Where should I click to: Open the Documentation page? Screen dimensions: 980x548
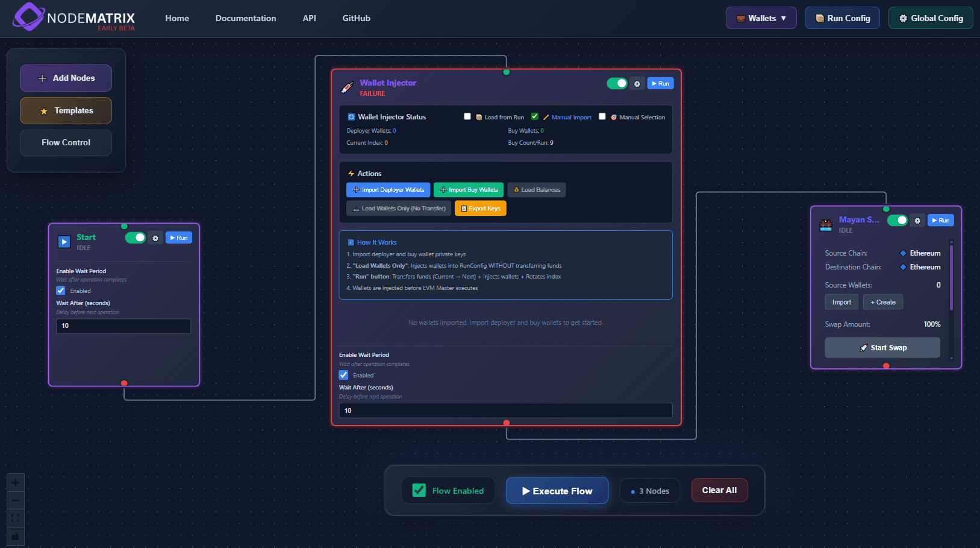pos(245,18)
